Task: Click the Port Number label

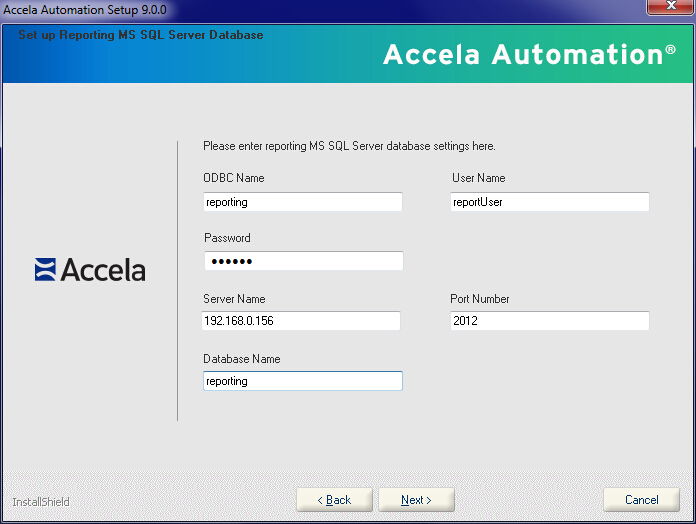Action: pyautogui.click(x=480, y=299)
